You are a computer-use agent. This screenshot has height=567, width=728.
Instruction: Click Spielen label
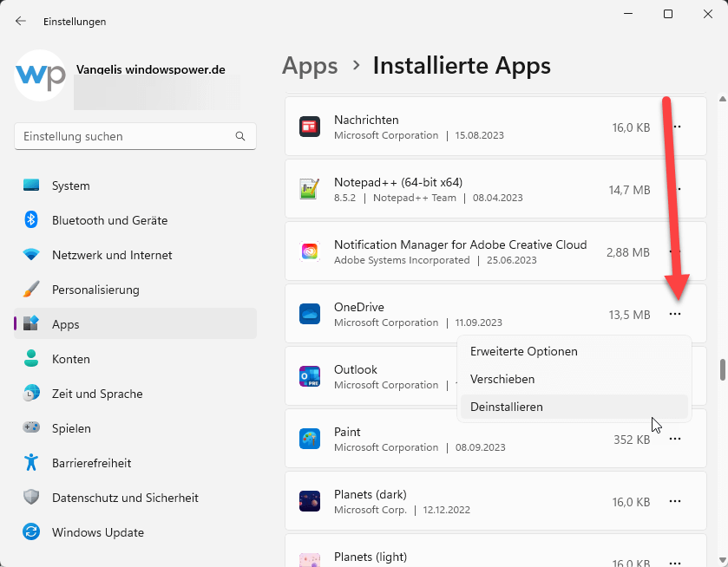pos(71,428)
